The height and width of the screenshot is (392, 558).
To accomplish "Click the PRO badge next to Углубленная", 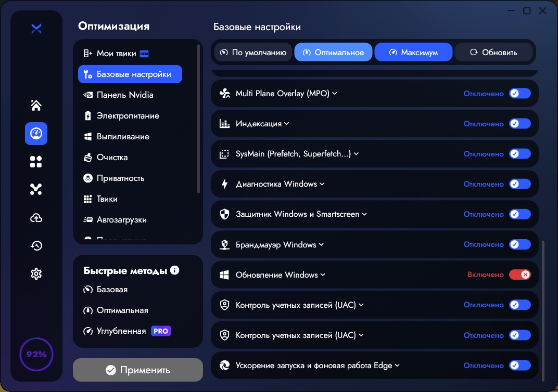I will click(x=161, y=331).
